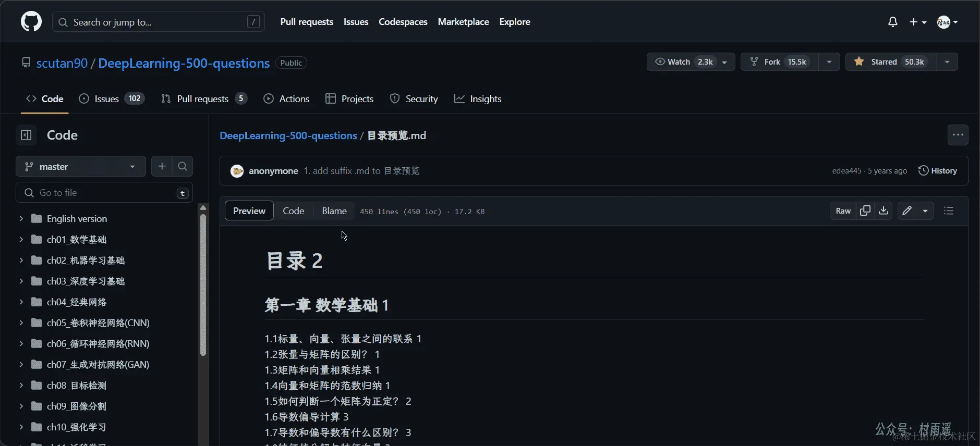Search this repository's files with the magnifier button
This screenshot has height=446, width=980.
183,166
